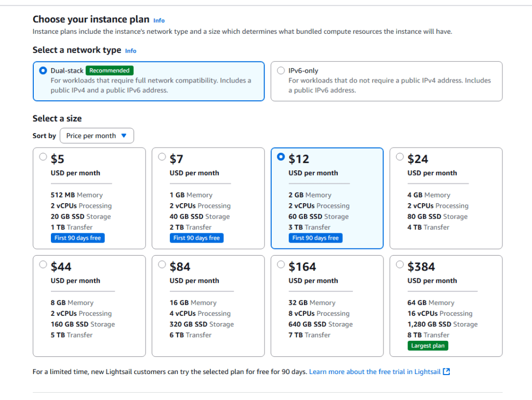The width and height of the screenshot is (532, 400).
Task: Select the IPv6-only network type
Action: pyautogui.click(x=281, y=71)
